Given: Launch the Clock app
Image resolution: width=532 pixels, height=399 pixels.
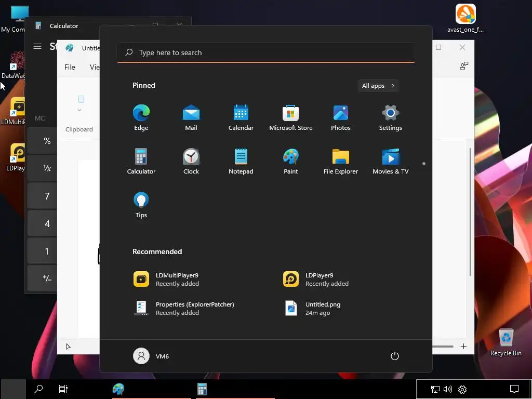Looking at the screenshot, I should 191,162.
